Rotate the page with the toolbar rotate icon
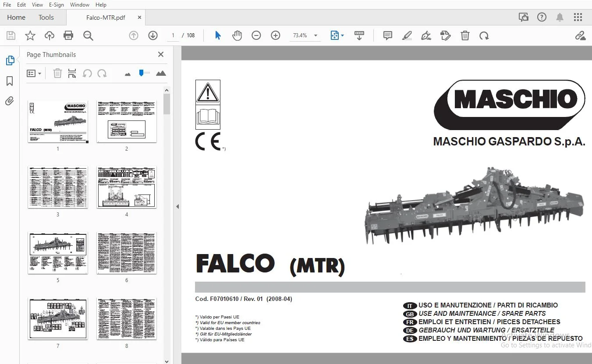Viewport: 592px width, 364px height. 484,35
